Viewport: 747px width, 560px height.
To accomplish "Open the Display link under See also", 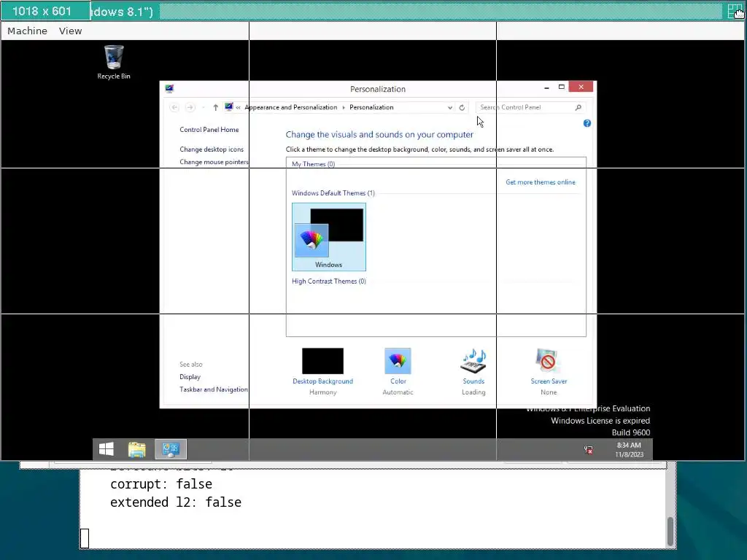I will [190, 377].
